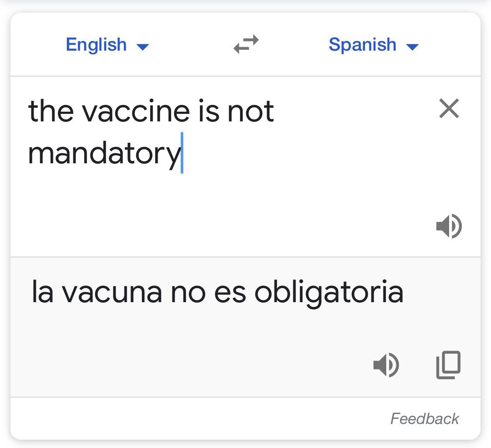The height and width of the screenshot is (448, 491).
Task: Click the word "vacuna" in the translation
Action: [111, 292]
